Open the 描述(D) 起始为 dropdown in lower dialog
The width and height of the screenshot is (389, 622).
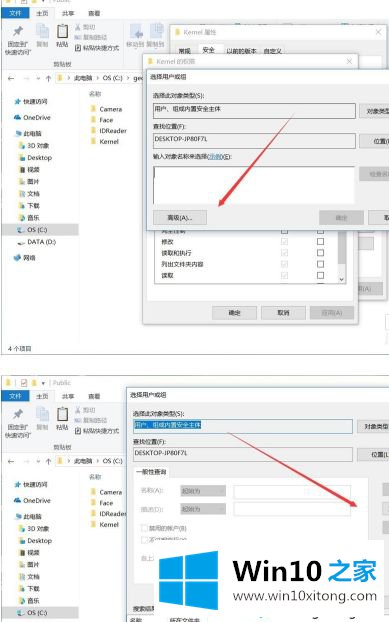203,509
